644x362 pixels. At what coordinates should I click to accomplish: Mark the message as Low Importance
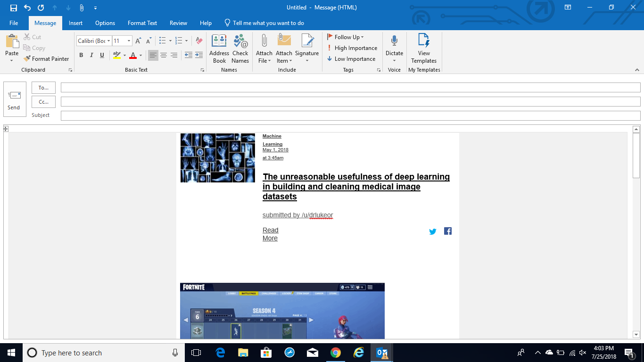[351, 59]
